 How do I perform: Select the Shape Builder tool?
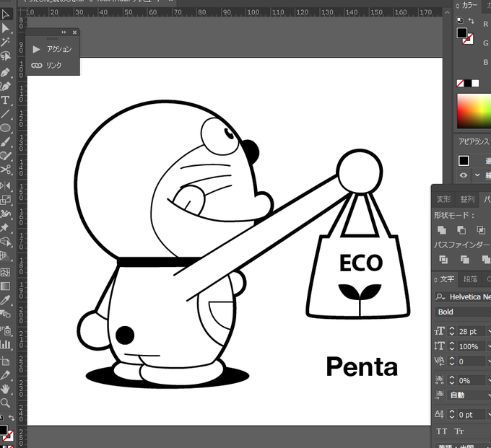point(5,242)
